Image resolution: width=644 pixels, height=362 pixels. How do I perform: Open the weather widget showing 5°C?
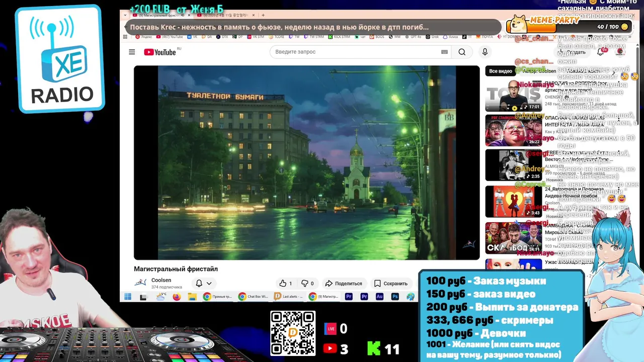161,296
